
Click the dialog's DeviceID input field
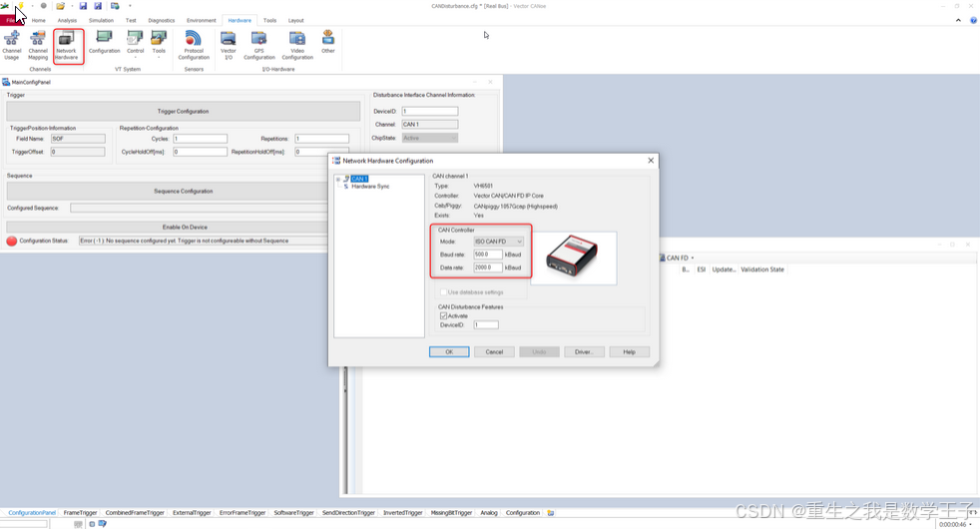coord(486,324)
